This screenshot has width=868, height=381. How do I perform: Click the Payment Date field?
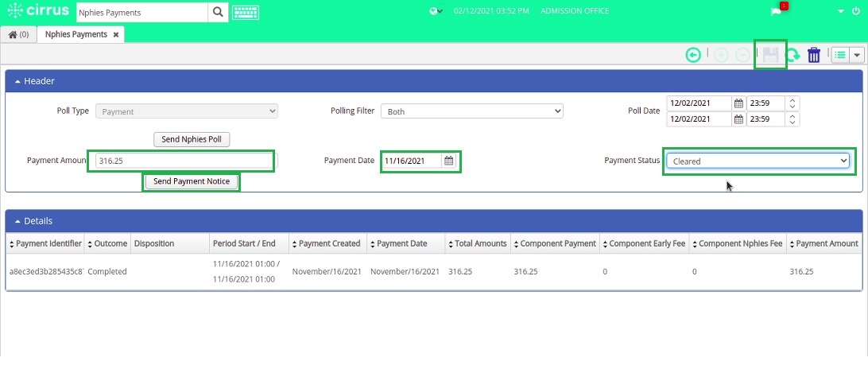(x=413, y=161)
